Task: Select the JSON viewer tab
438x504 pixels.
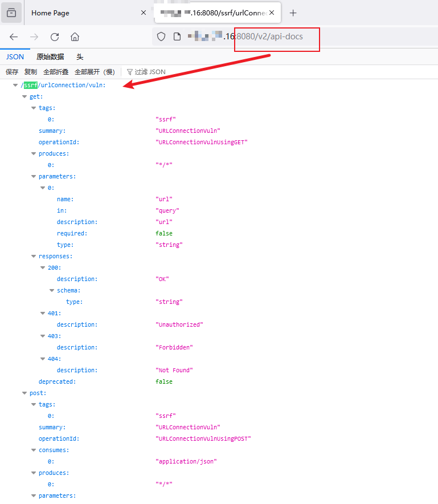Action: tap(15, 57)
